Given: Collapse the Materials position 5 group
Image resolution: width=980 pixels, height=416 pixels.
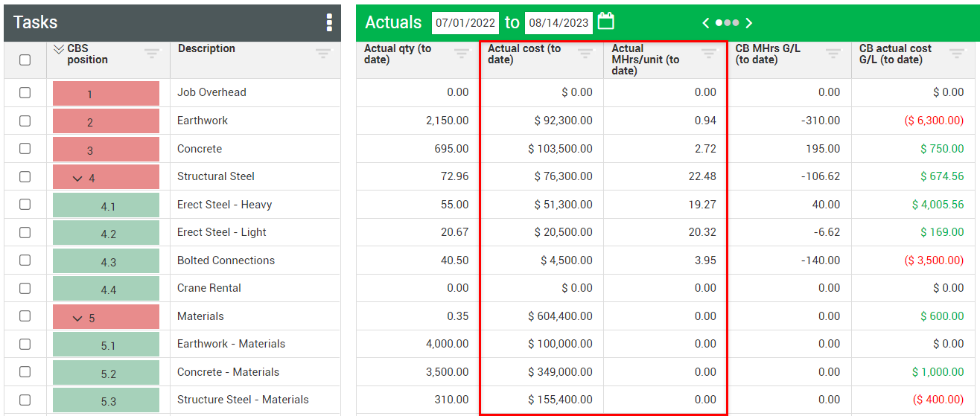Looking at the screenshot, I should tap(77, 318).
